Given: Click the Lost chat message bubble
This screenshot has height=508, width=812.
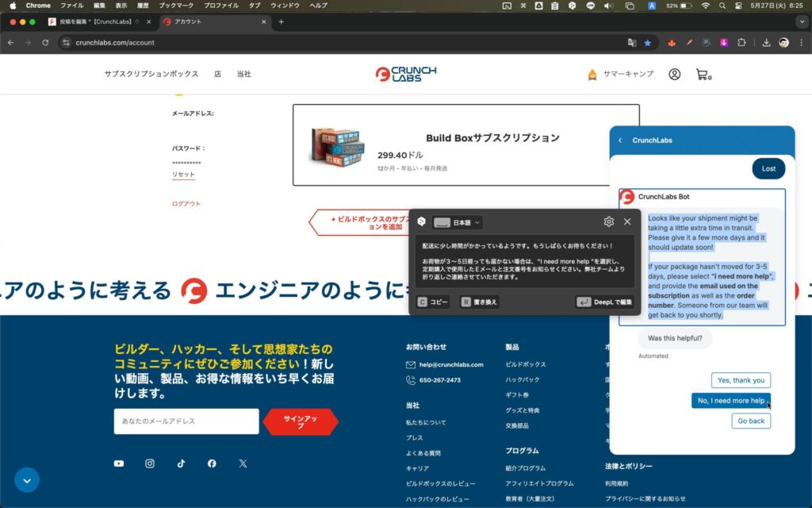Looking at the screenshot, I should [768, 168].
